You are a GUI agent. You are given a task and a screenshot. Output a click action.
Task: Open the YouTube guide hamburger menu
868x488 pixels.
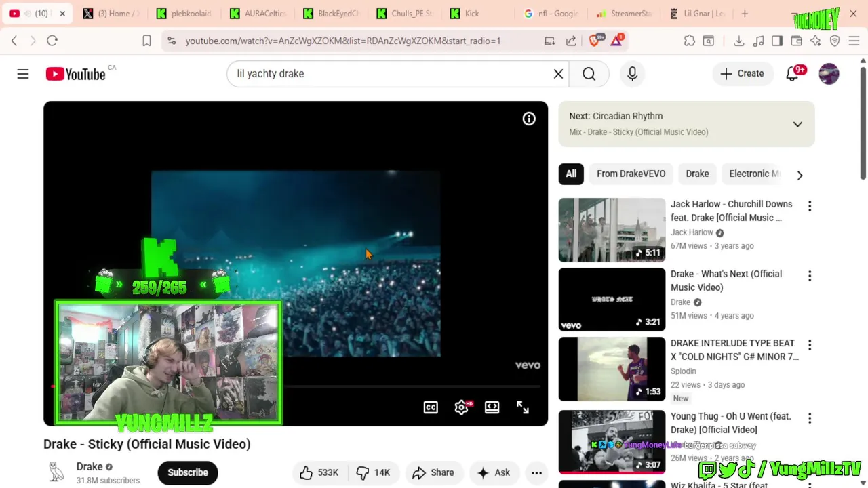pos(23,74)
